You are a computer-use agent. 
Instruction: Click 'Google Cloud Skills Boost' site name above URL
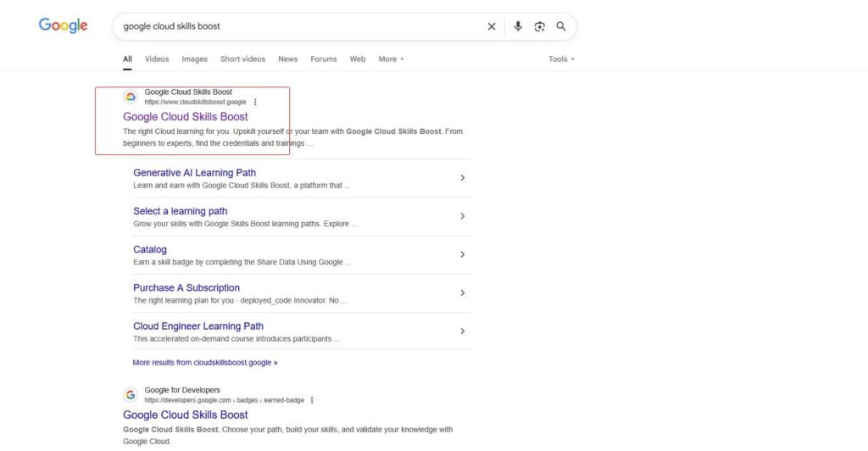coord(188,92)
